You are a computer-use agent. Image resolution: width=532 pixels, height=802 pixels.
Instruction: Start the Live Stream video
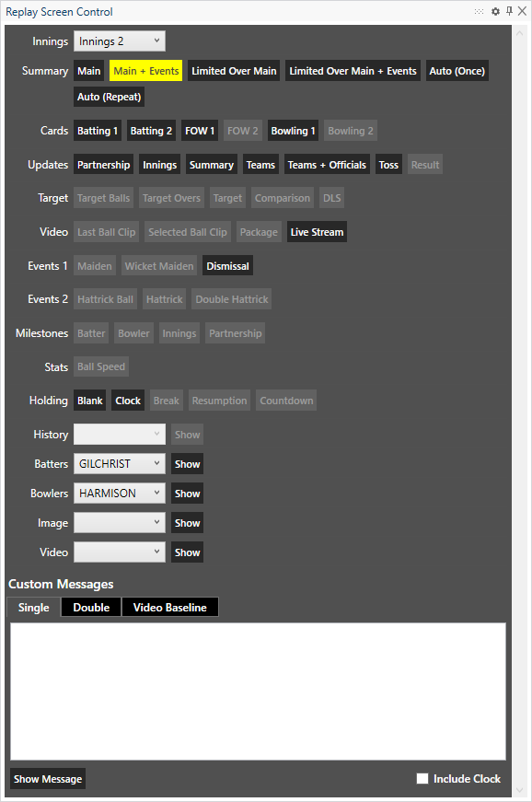317,232
